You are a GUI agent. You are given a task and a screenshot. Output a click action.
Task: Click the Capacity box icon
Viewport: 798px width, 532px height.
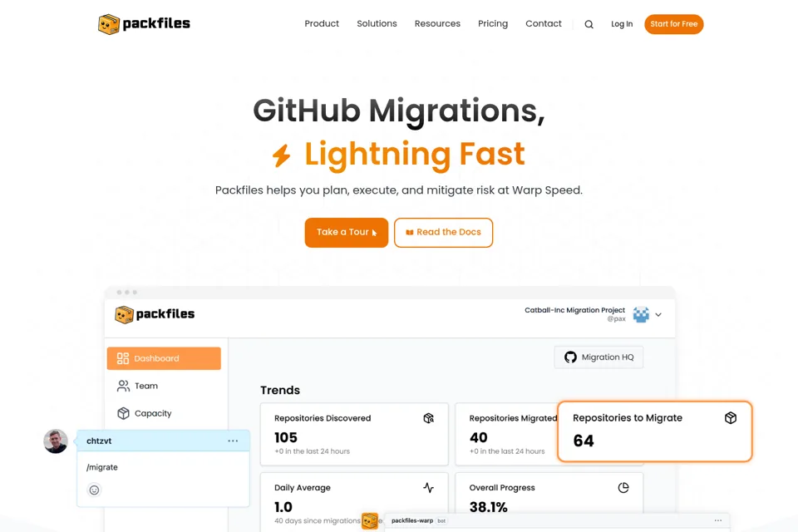[123, 413]
